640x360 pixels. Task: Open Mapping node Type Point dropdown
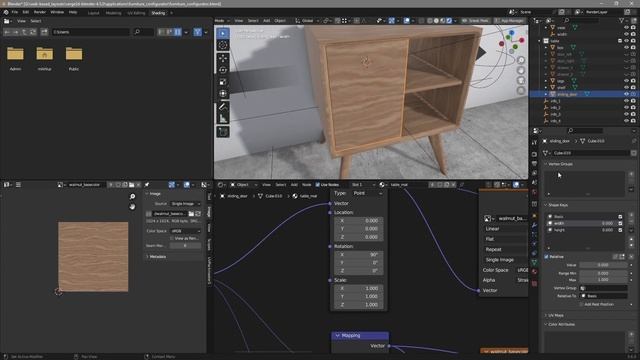click(x=368, y=193)
